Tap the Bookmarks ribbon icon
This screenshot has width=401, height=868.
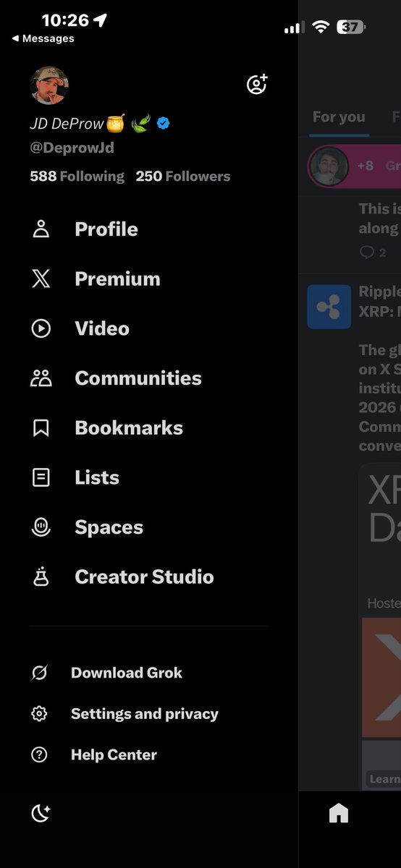41,428
